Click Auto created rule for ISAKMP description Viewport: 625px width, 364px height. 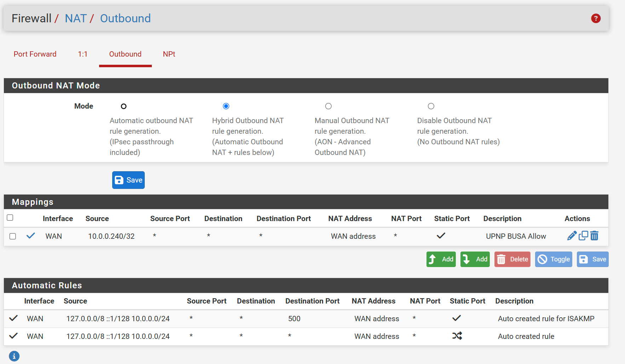tap(546, 319)
